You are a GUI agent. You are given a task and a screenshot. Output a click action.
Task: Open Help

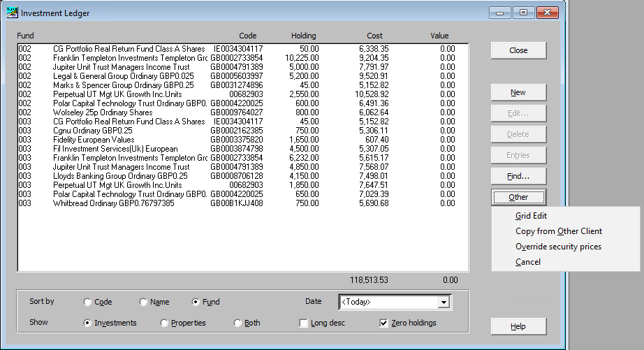point(518,326)
